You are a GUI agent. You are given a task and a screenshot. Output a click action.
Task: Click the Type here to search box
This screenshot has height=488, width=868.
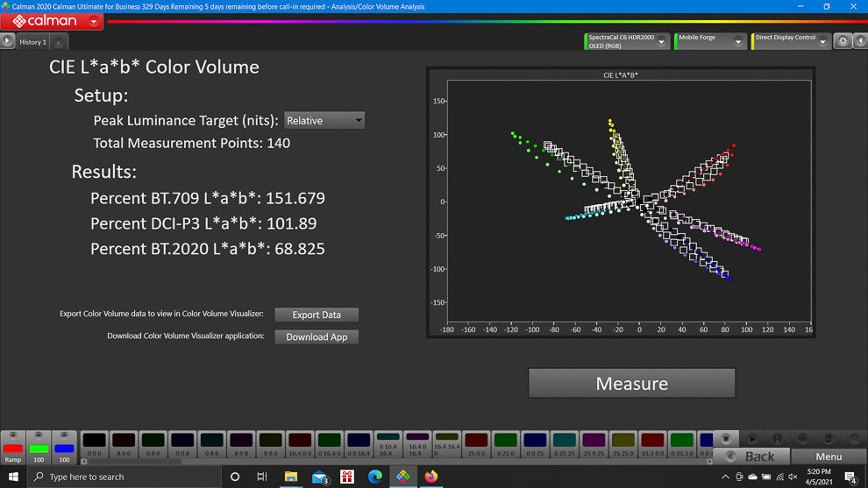[125, 477]
